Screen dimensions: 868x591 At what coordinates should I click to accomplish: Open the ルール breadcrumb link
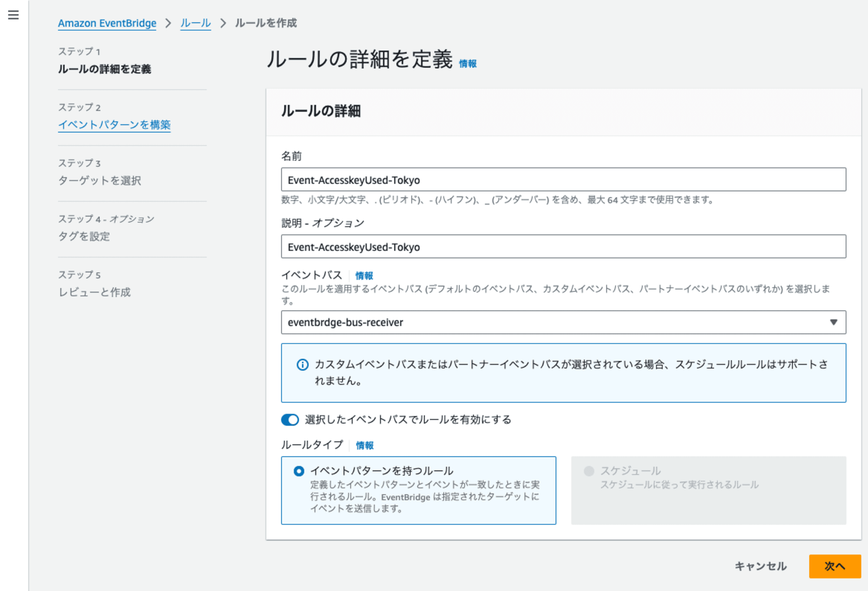pos(196,23)
